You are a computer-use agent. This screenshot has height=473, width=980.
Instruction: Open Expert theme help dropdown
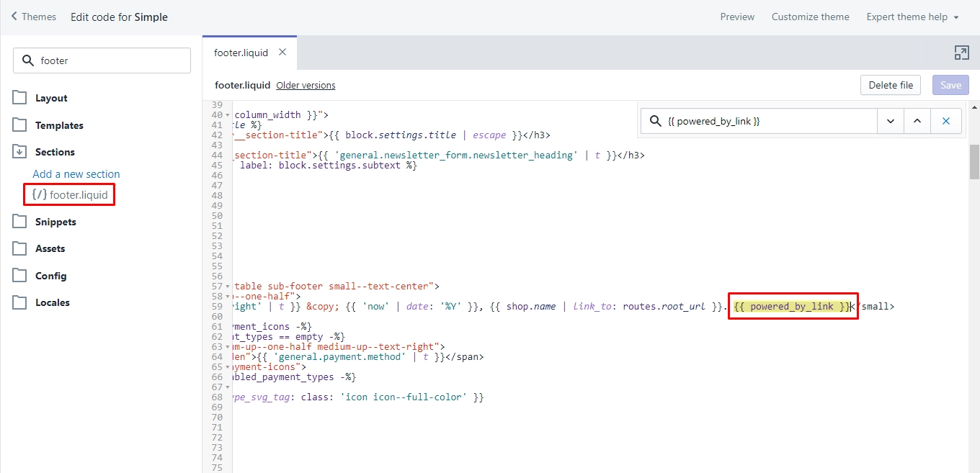pos(912,17)
